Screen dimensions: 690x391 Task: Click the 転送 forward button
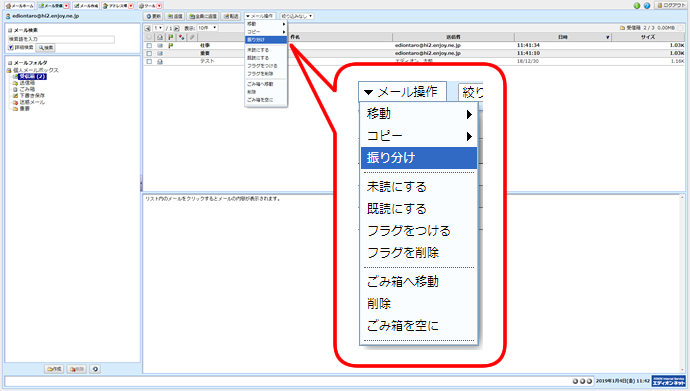231,16
